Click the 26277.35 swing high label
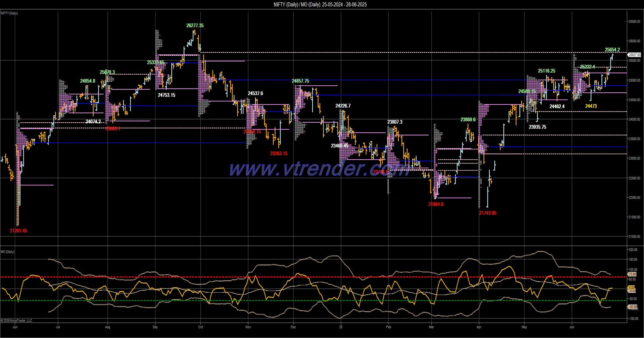This screenshot has height=338, width=644. tap(195, 25)
